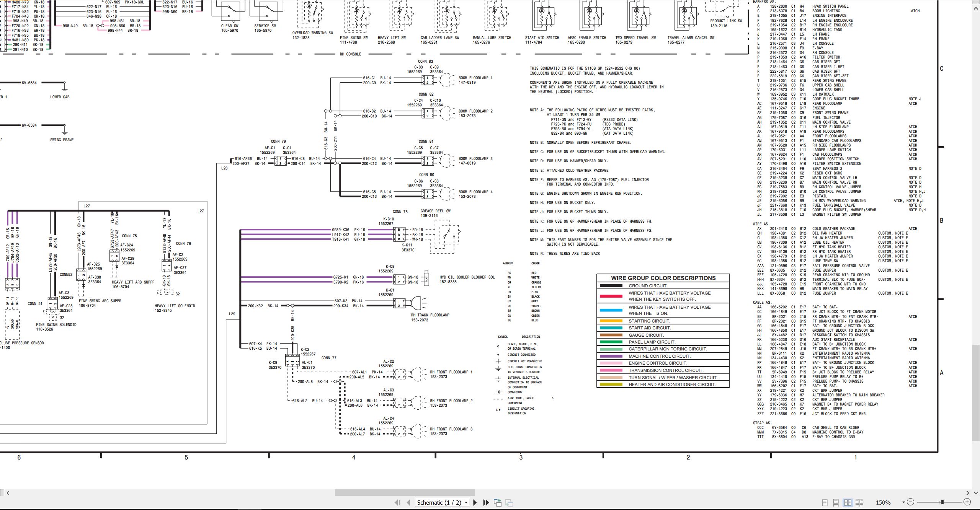Screen dimensions: 980x510
Task: Click the RH FRONT FLOODLAMP 1 label
Action: (451, 372)
